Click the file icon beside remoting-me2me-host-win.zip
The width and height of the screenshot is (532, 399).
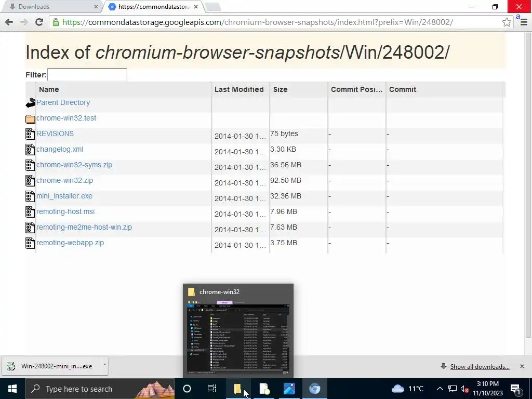click(x=30, y=228)
